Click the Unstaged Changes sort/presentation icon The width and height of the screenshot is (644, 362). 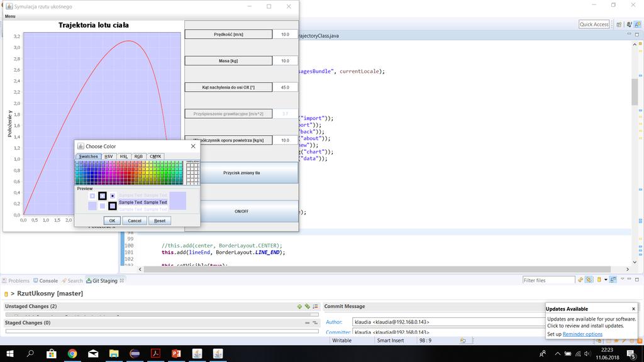(x=316, y=306)
